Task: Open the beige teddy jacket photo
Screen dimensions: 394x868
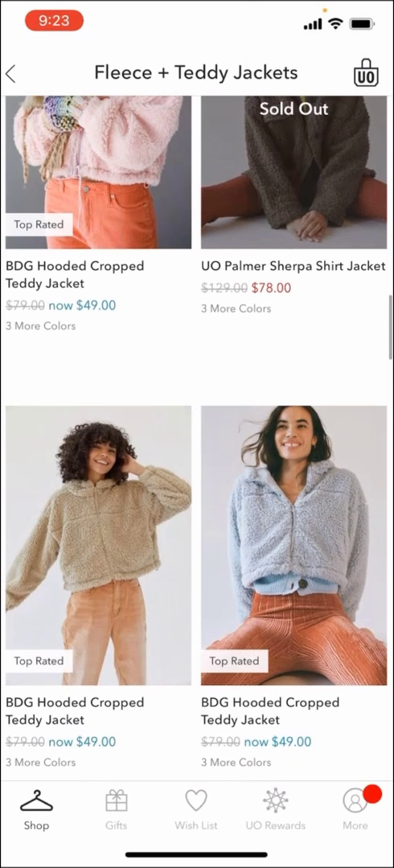Action: point(99,545)
